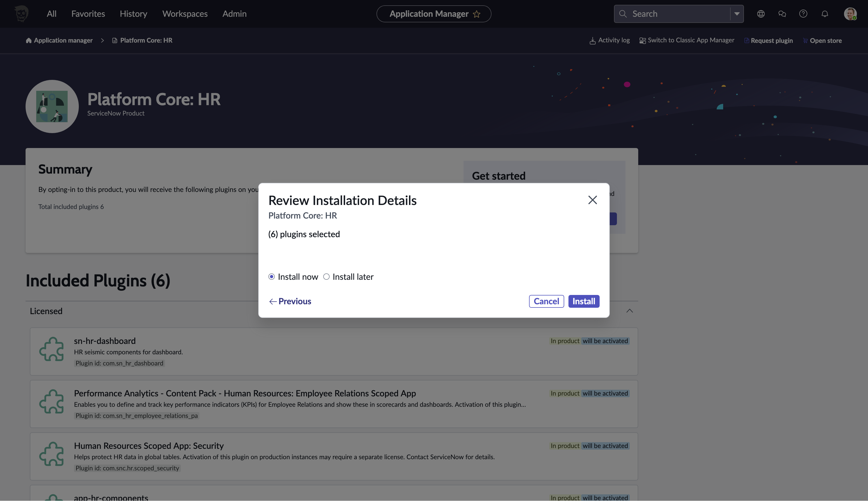Click the help question mark icon
Viewport: 868px width, 501px height.
tap(803, 14)
